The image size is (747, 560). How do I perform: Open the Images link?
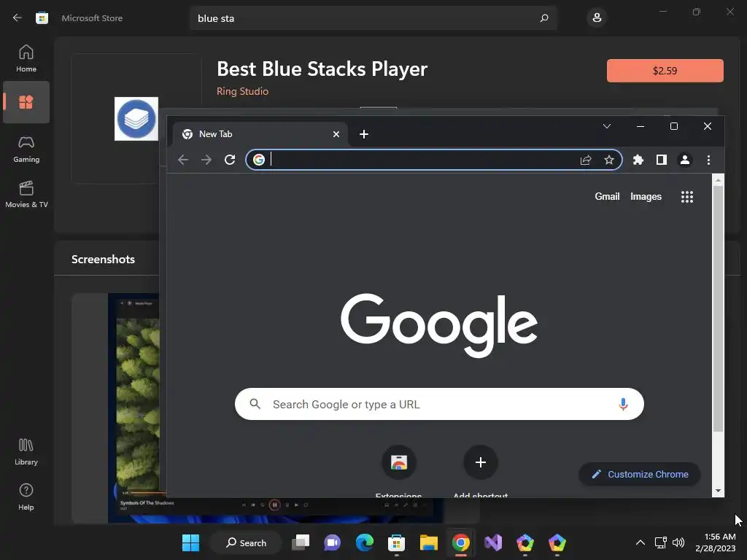[646, 197]
